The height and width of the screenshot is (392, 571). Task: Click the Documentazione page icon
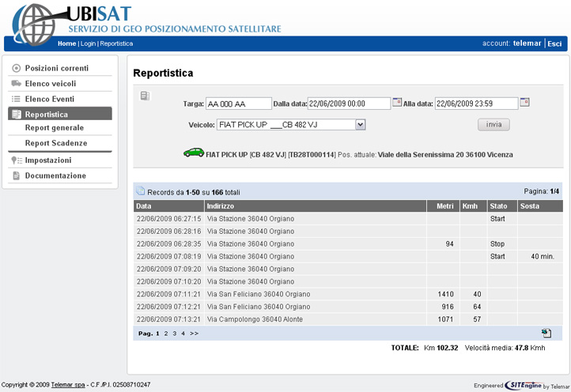pyautogui.click(x=17, y=175)
